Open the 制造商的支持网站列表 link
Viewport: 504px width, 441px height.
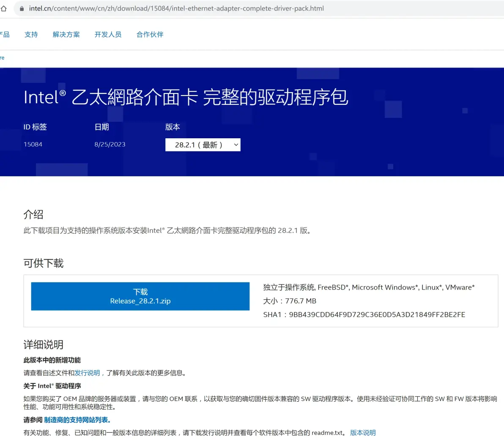[x=77, y=420]
